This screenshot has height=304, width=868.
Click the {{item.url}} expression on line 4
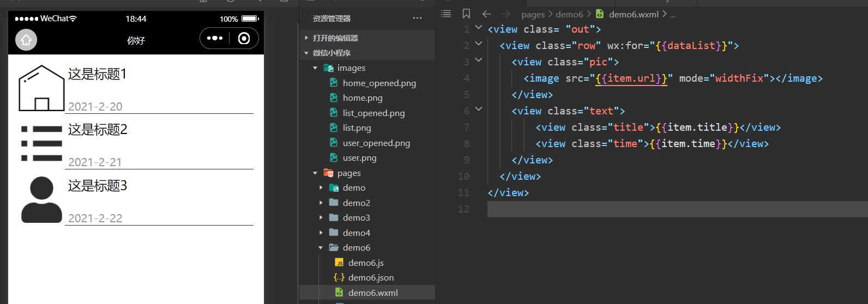coord(631,78)
